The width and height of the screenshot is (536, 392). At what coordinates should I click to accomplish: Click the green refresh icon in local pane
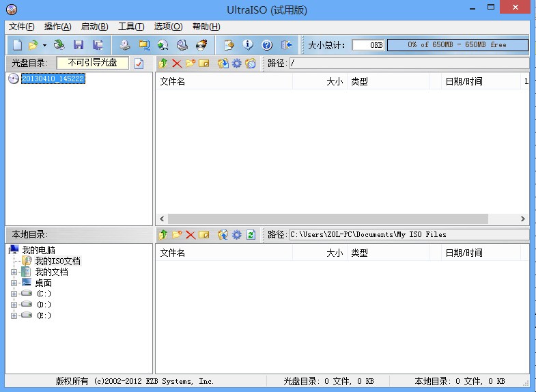(251, 235)
